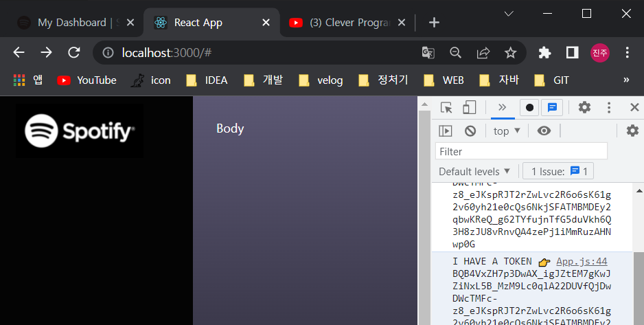Go back to the previous page

click(x=19, y=53)
